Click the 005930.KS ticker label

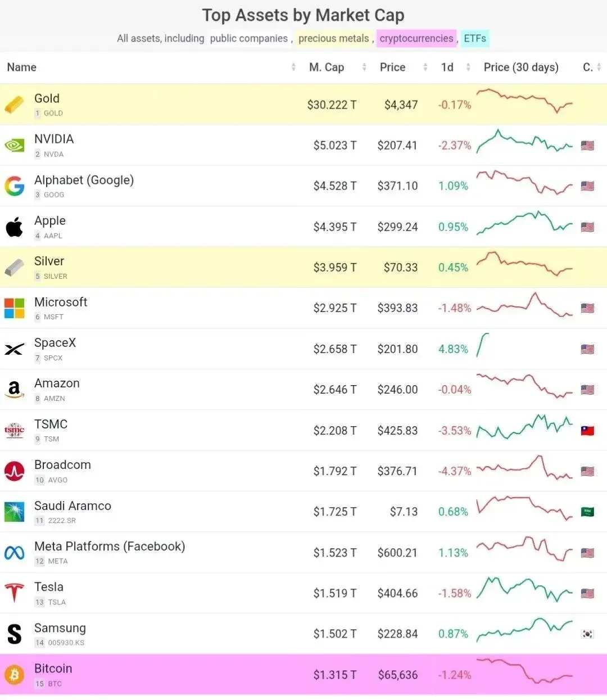click(66, 643)
